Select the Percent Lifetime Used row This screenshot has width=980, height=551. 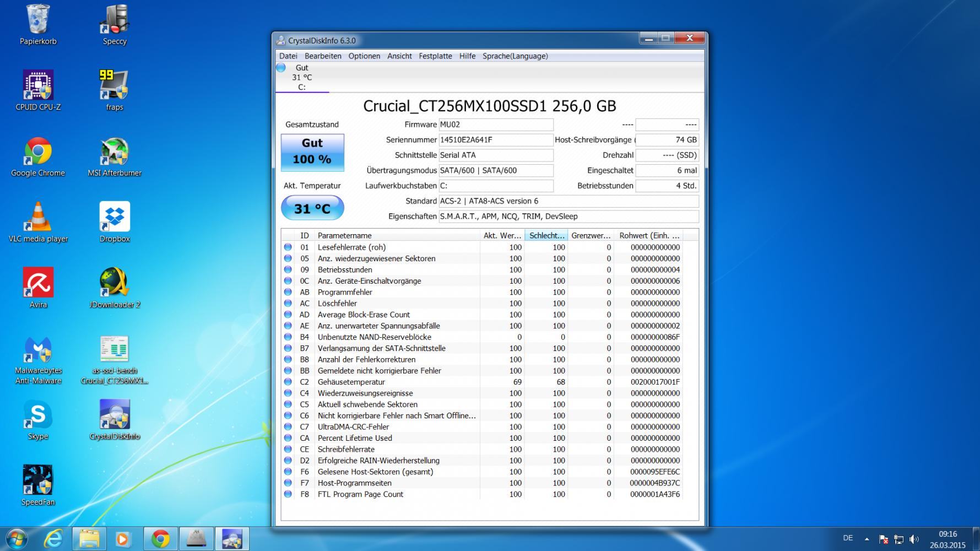tap(483, 438)
